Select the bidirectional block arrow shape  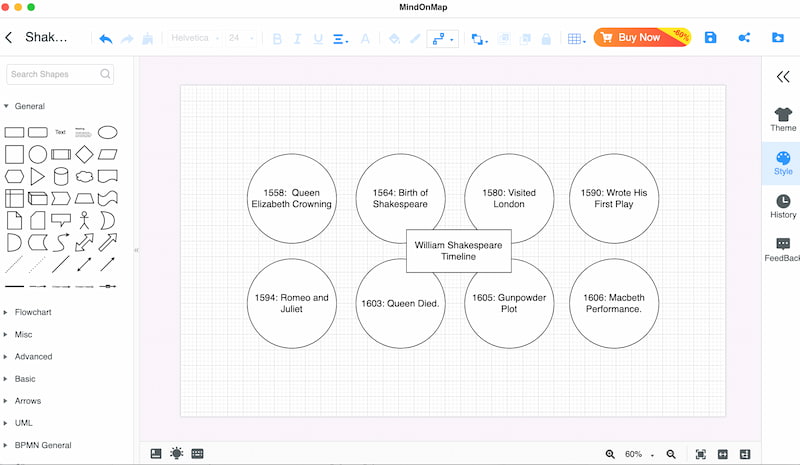pyautogui.click(x=84, y=242)
